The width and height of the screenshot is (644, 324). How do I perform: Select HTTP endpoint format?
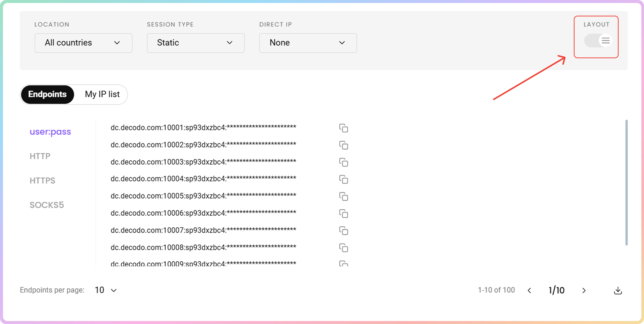tap(40, 156)
